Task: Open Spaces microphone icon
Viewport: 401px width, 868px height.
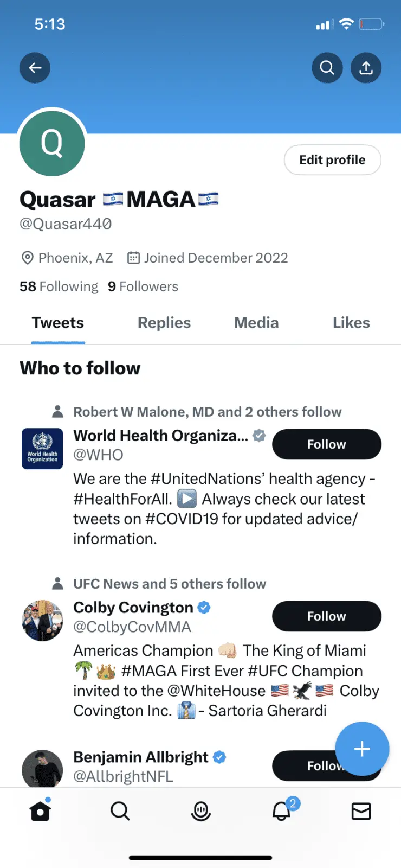Action: click(200, 811)
